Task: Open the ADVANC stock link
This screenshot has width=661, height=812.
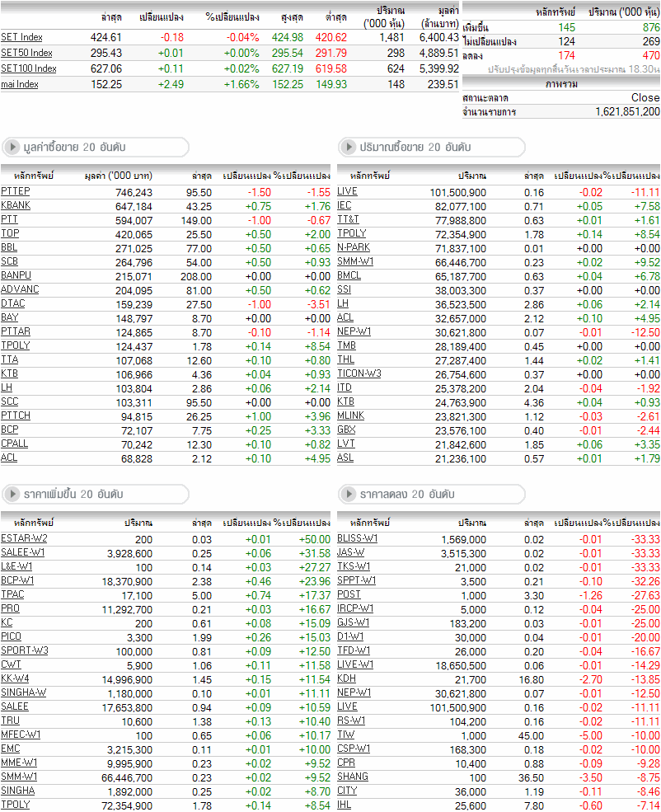Action: (x=20, y=289)
